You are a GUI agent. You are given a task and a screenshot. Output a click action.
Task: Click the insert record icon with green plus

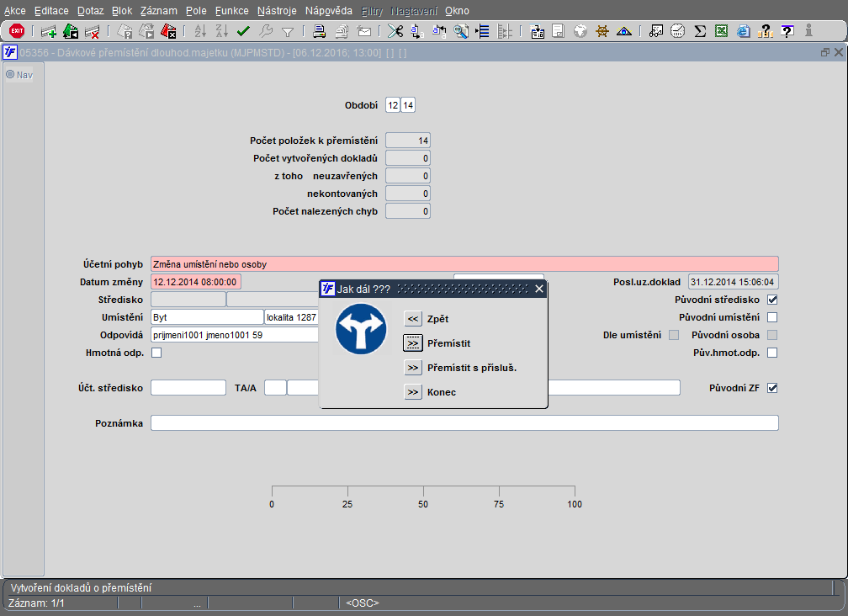click(49, 31)
